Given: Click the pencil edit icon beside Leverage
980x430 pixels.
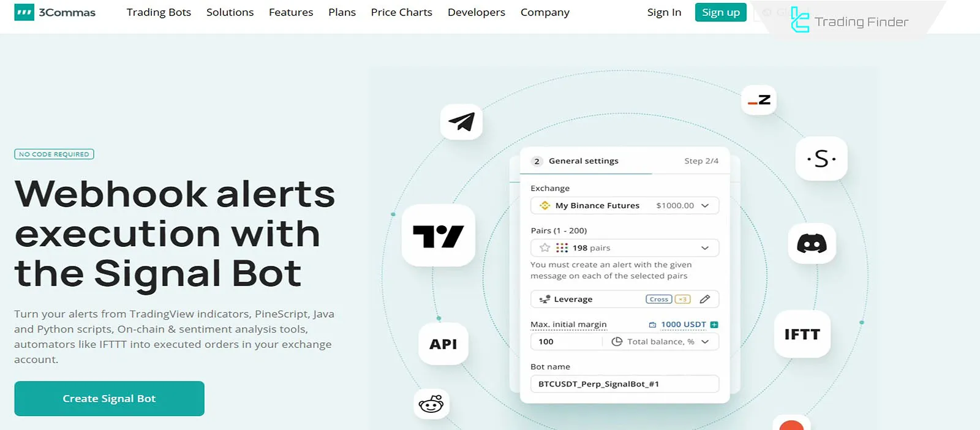Looking at the screenshot, I should coord(705,299).
